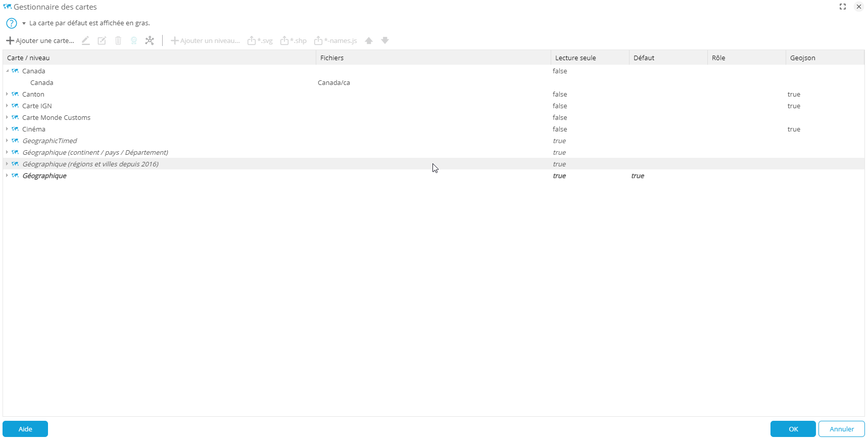868x439 pixels.
Task: Collapse the Canada map node
Action: coord(7,71)
